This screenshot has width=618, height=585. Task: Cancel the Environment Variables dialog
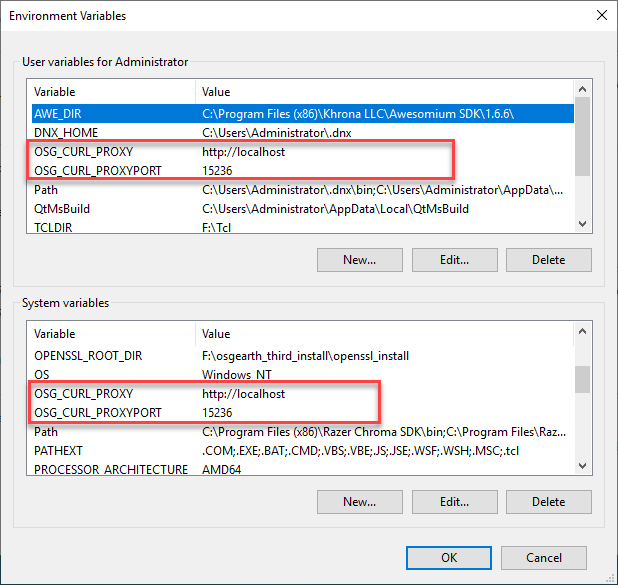[544, 557]
